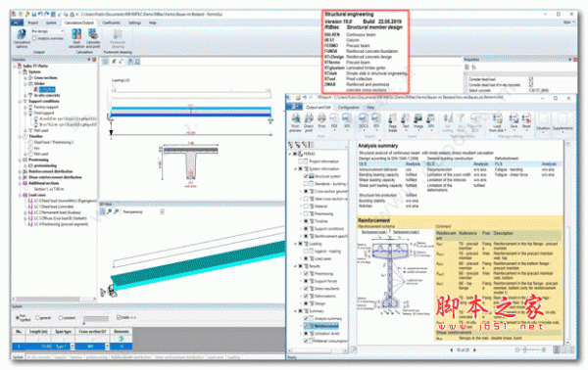The width and height of the screenshot is (588, 370).
Task: Insert Image into the report
Action: tap(418, 121)
